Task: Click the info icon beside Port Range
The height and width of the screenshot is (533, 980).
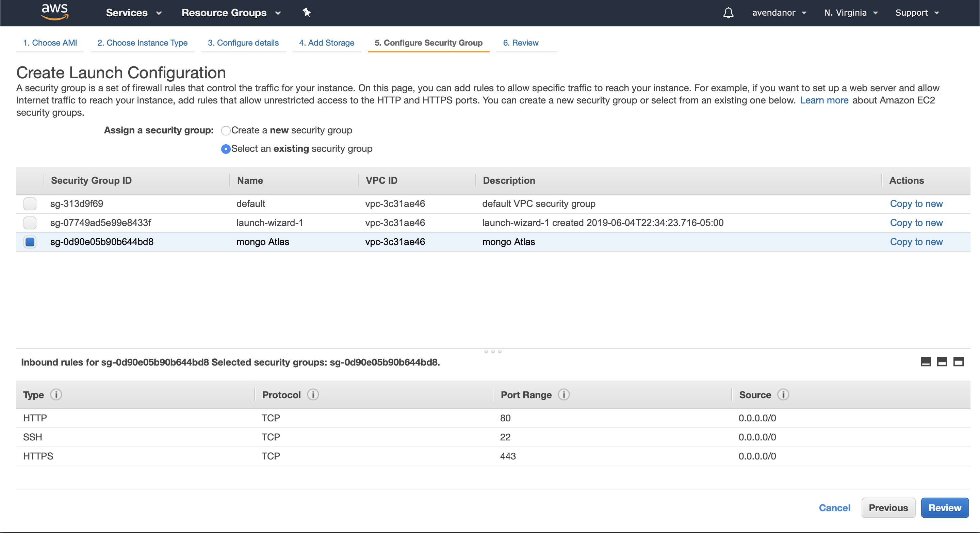Action: tap(563, 394)
